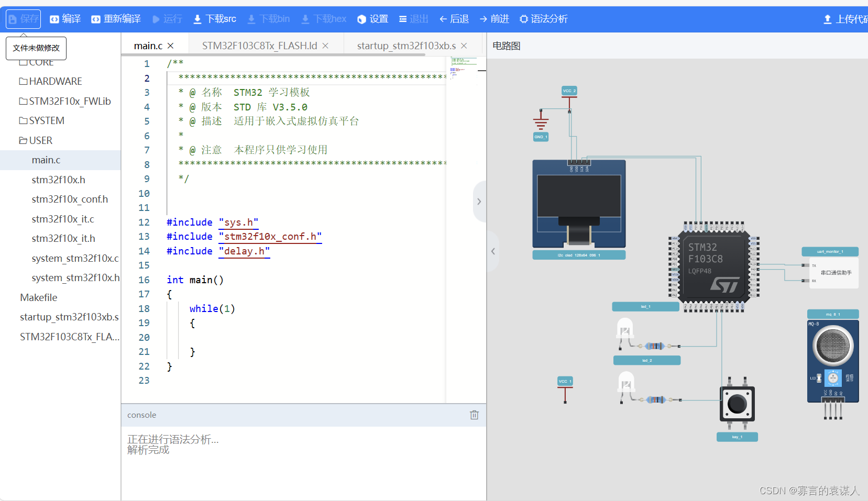Close the STM32F103C8Tx_FLASH.ld tab
Viewport: 868px width, 501px height.
coord(325,46)
